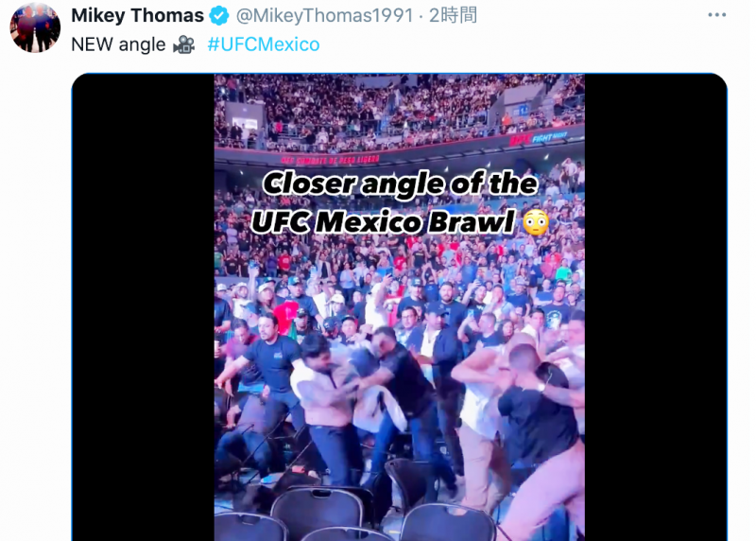Open the tweet's three-dot more options menu
Image resolution: width=756 pixels, height=541 pixels.
(717, 15)
